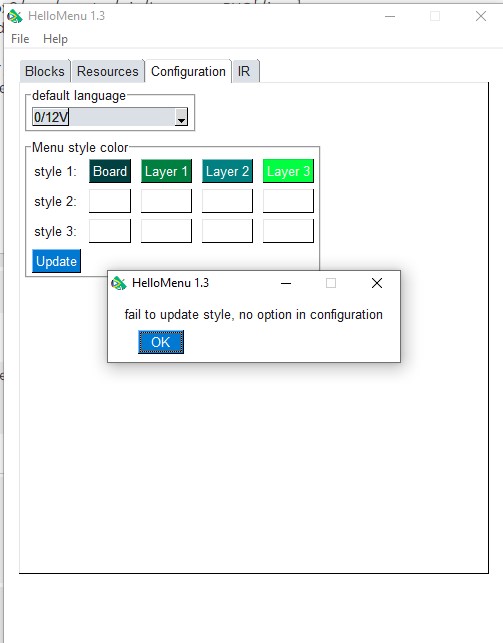
Task: Click the 0/12V language combo box field
Action: pyautogui.click(x=110, y=117)
